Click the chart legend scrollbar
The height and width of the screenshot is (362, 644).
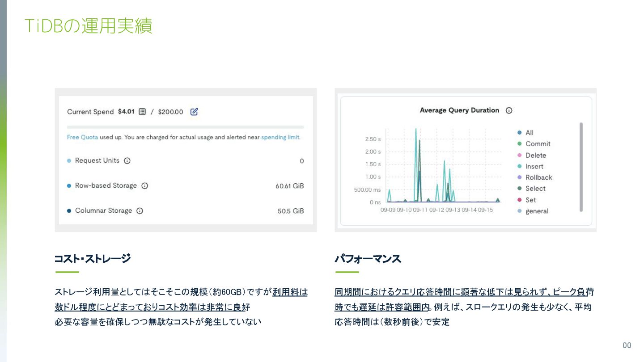(x=581, y=167)
